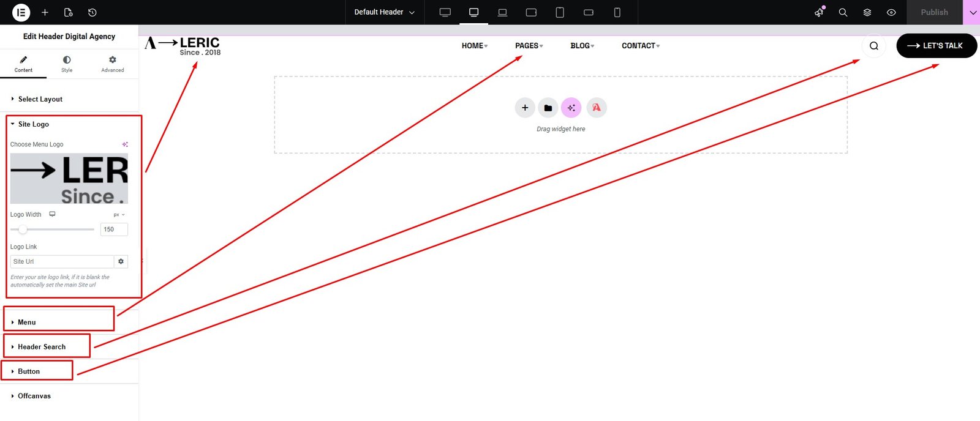The width and height of the screenshot is (980, 421).
Task: Collapse the Site Logo section
Action: pos(33,124)
